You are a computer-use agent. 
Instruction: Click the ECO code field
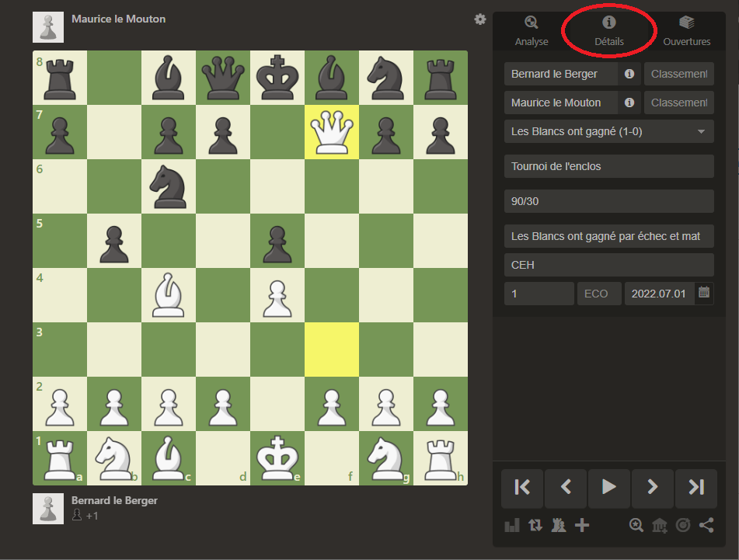[x=598, y=294]
